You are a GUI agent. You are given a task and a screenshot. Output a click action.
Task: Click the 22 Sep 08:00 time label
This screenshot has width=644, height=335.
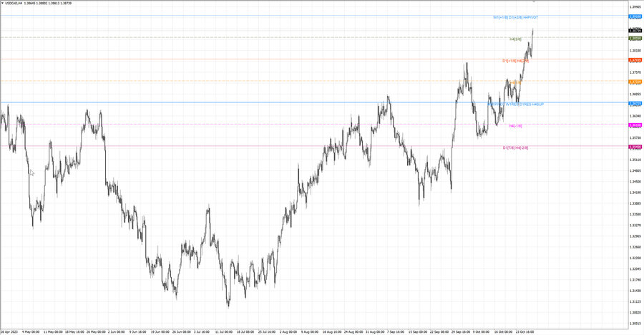click(x=439, y=331)
